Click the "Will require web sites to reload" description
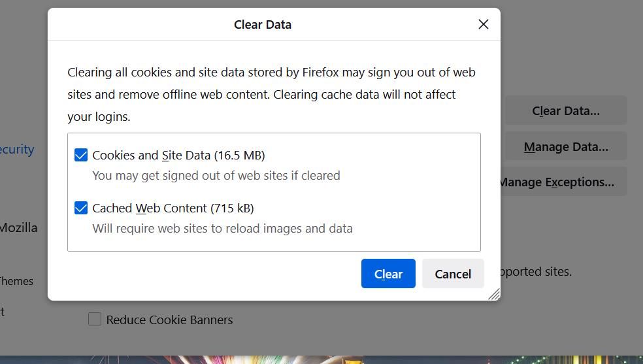The image size is (643, 364). click(222, 228)
